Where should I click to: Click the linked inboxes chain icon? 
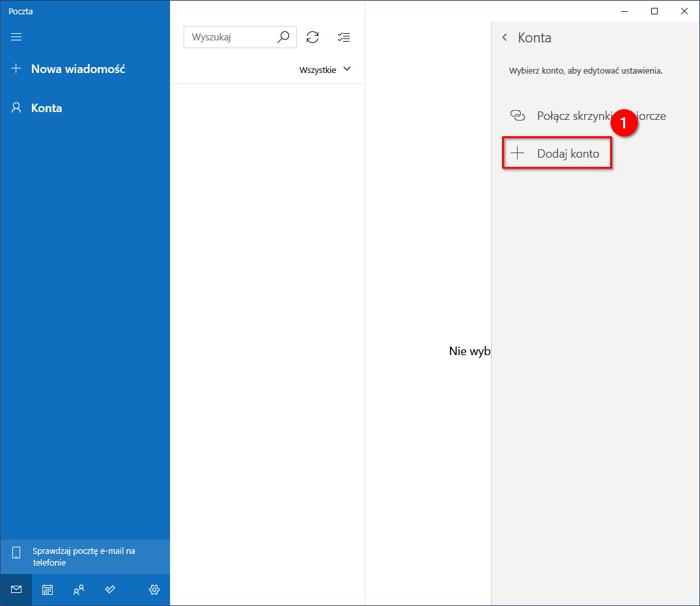[x=518, y=116]
